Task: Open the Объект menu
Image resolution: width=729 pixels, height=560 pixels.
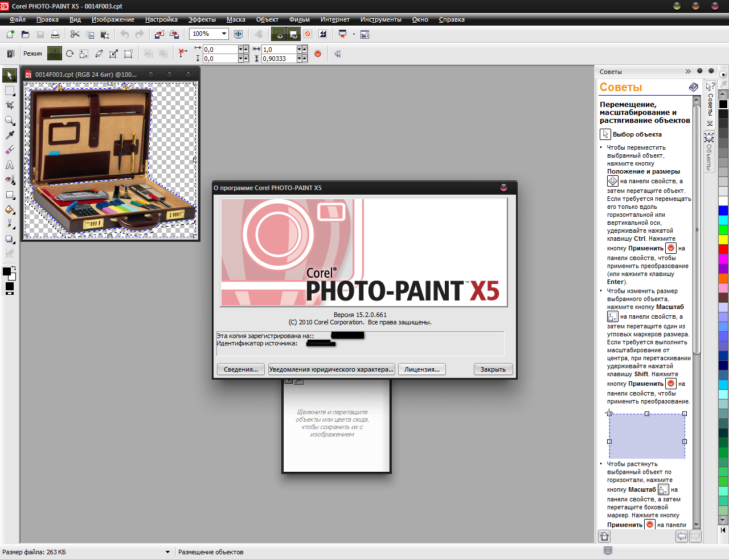Action: [x=267, y=19]
